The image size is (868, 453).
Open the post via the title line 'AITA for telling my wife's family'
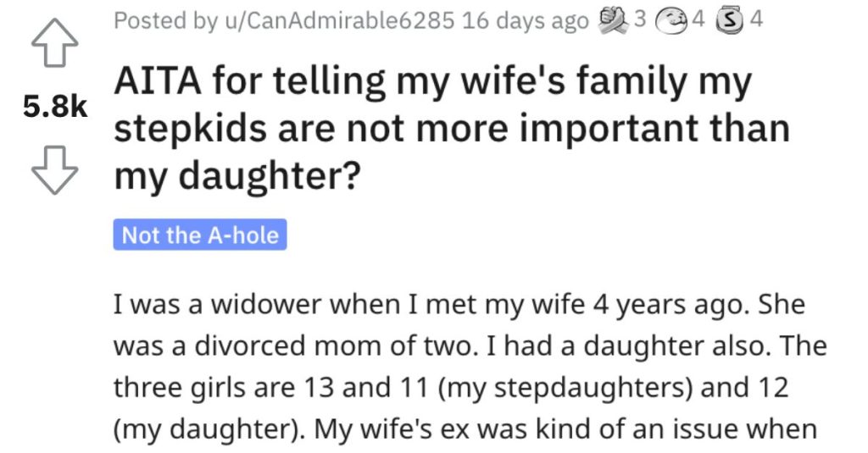coord(432,83)
